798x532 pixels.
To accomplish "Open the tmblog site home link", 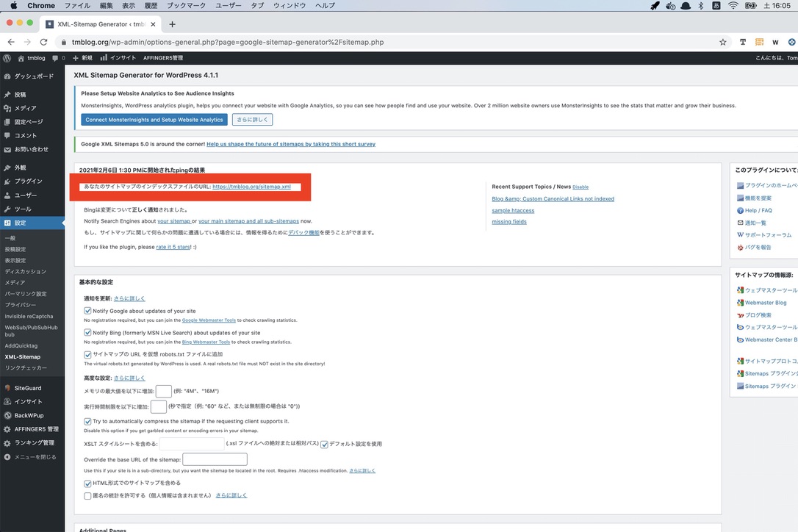I will pyautogui.click(x=32, y=58).
